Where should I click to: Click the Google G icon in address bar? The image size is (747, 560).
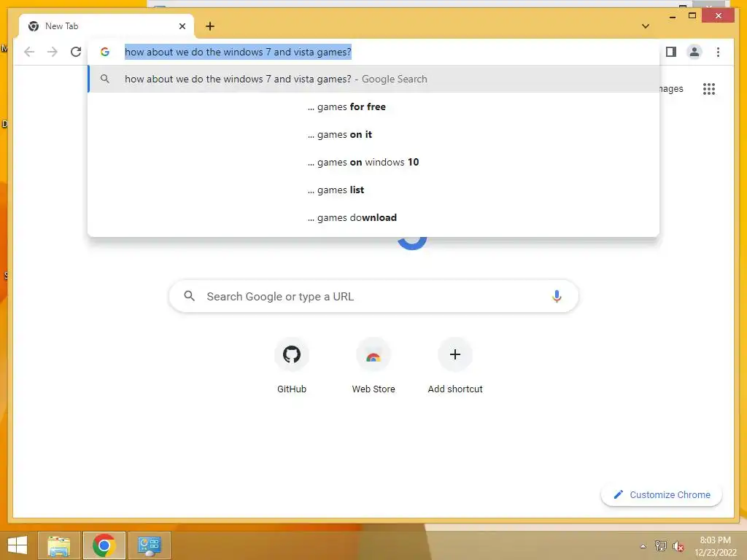(105, 52)
